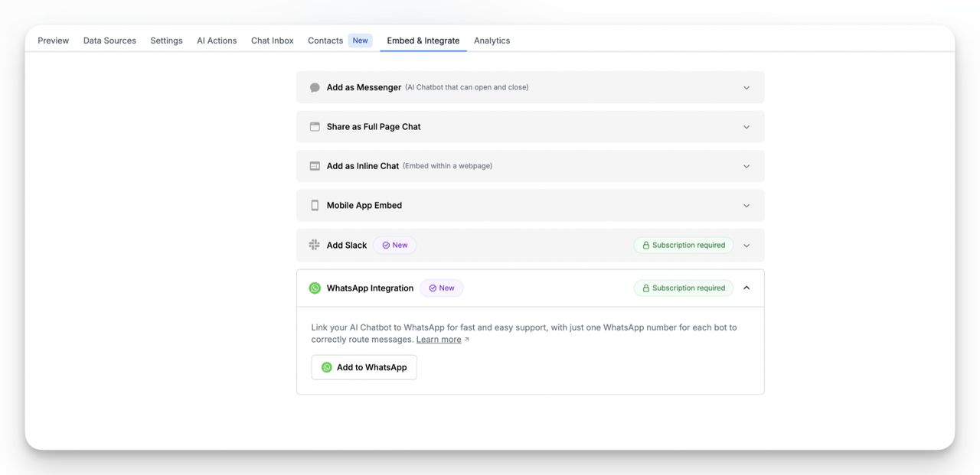Click the WhatsApp Integration logo icon
The image size is (980, 475).
[315, 288]
